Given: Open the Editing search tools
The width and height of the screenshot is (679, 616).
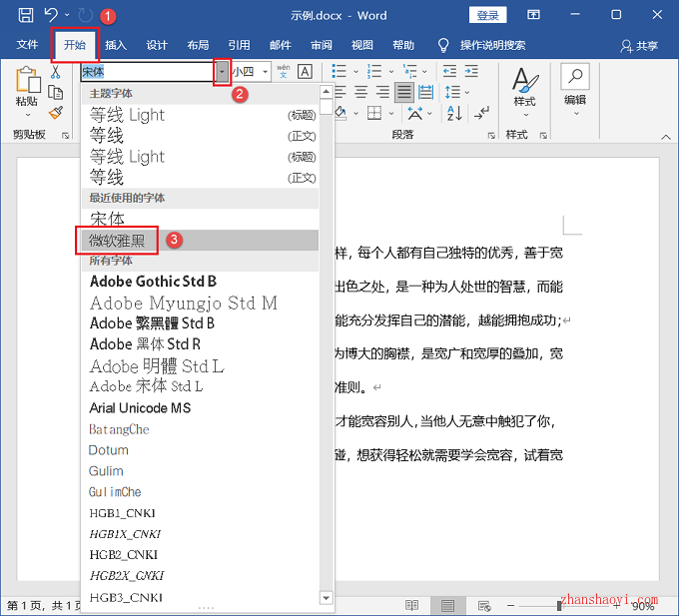Looking at the screenshot, I should pyautogui.click(x=575, y=91).
